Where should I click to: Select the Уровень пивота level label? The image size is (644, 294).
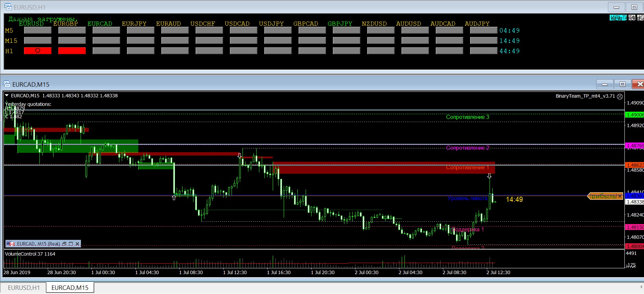pyautogui.click(x=467, y=198)
